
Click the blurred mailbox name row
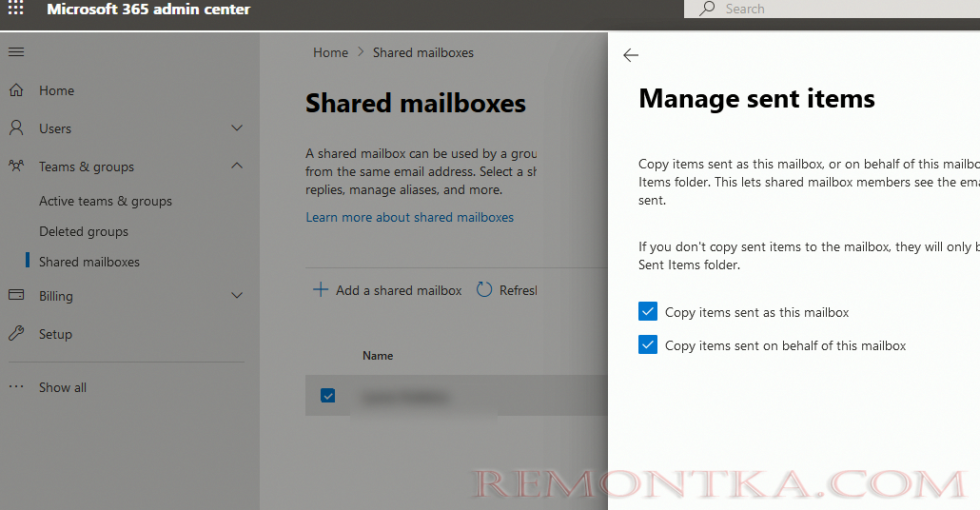[x=405, y=396]
